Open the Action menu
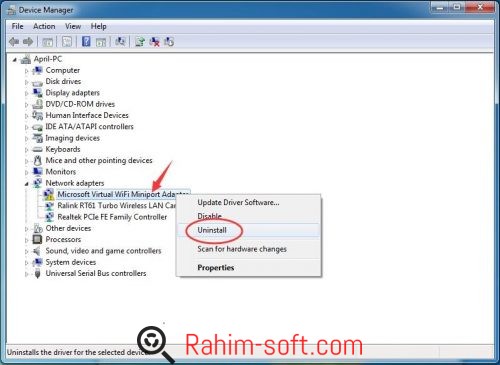The image size is (500, 365). [44, 26]
